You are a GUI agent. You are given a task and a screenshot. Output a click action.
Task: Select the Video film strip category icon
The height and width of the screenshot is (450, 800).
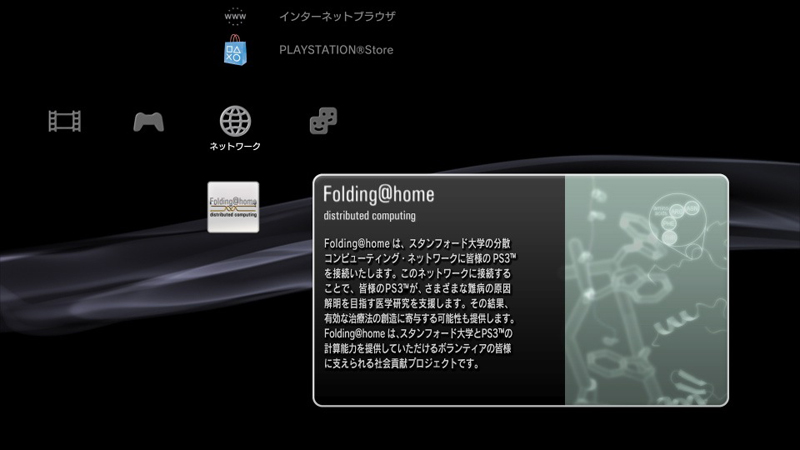click(65, 122)
